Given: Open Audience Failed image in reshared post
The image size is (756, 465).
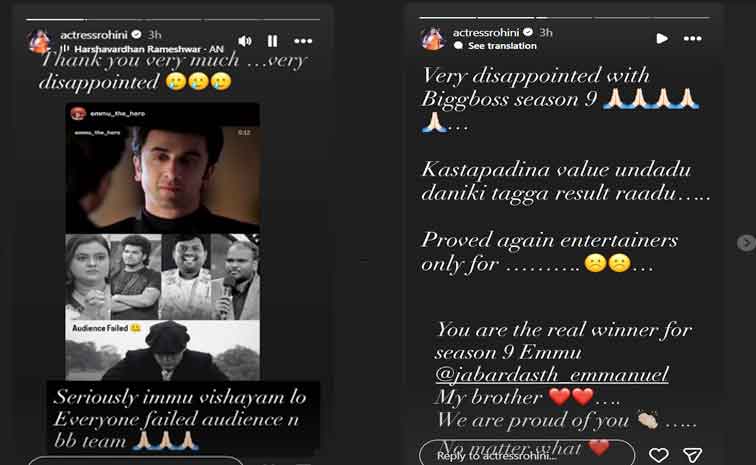Looking at the screenshot, I should coord(162,350).
